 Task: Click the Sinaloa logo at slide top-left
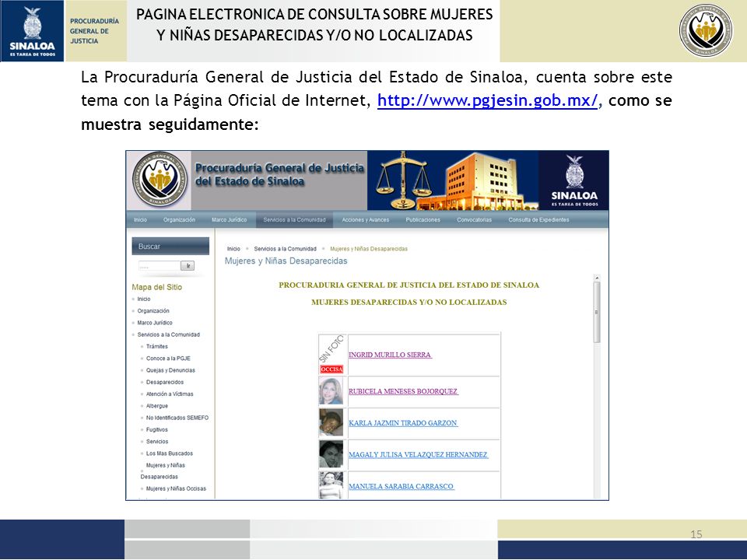click(32, 31)
